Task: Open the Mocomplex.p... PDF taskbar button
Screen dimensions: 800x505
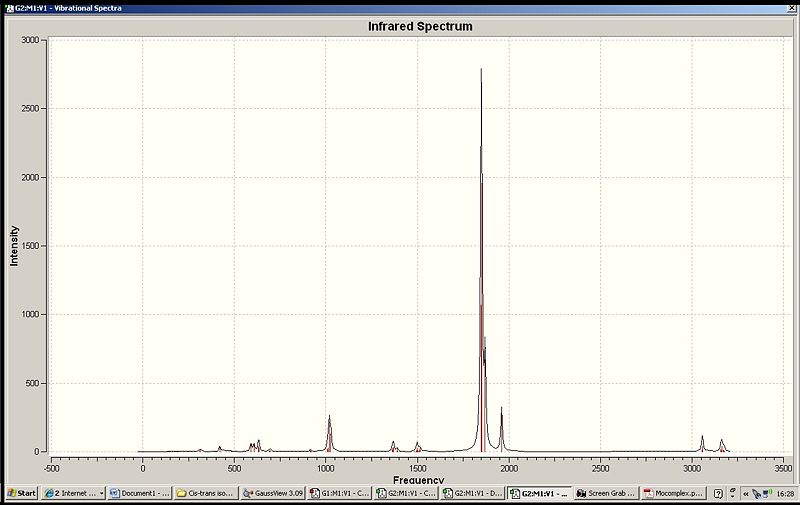Action: pyautogui.click(x=673, y=493)
